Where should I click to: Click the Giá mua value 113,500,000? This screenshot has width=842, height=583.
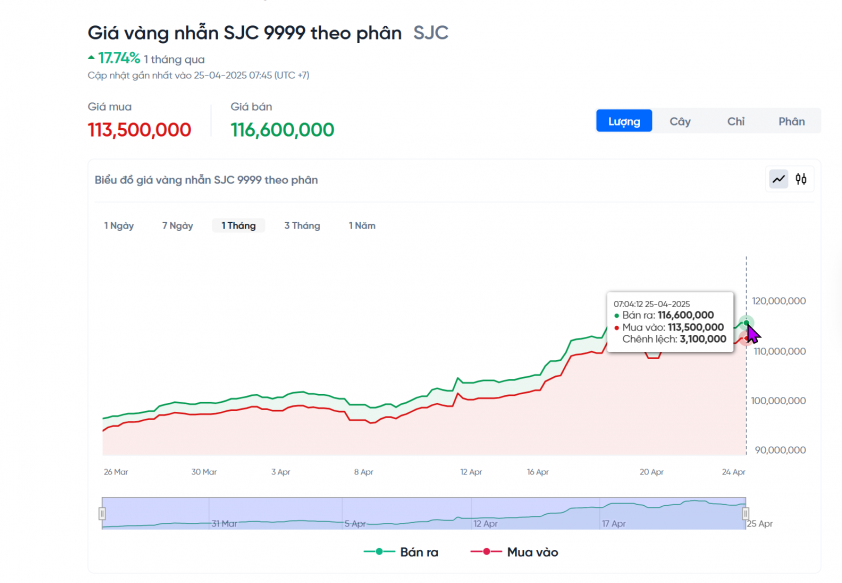pos(139,130)
